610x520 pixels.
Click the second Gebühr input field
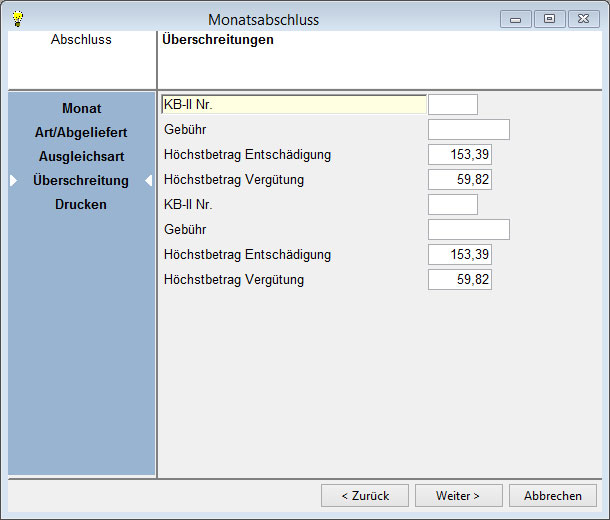click(468, 229)
